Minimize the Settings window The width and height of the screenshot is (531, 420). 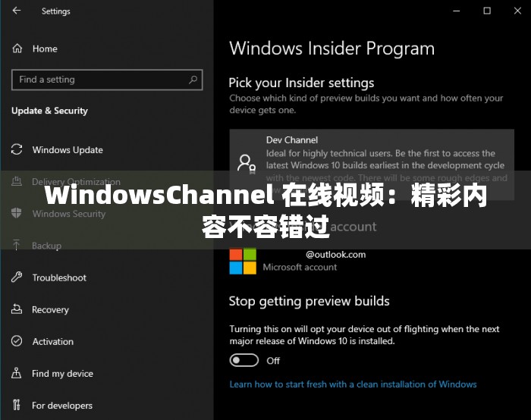tap(457, 11)
